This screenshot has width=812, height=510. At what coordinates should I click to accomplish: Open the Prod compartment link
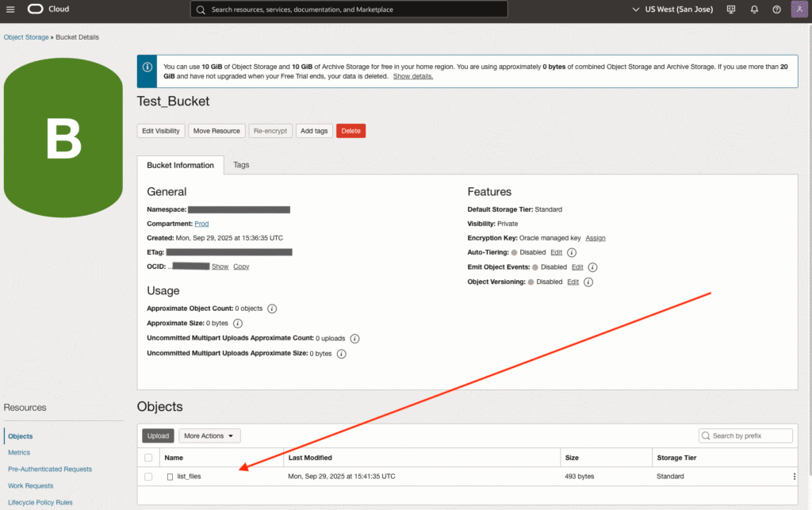click(x=201, y=224)
